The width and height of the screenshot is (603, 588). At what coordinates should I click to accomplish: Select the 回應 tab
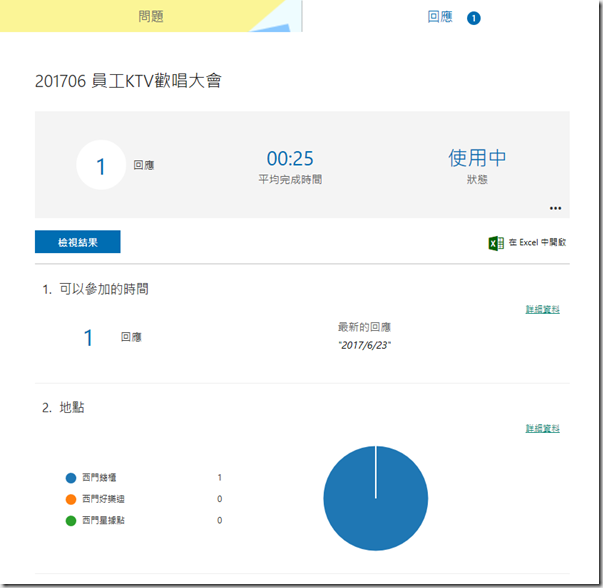440,17
